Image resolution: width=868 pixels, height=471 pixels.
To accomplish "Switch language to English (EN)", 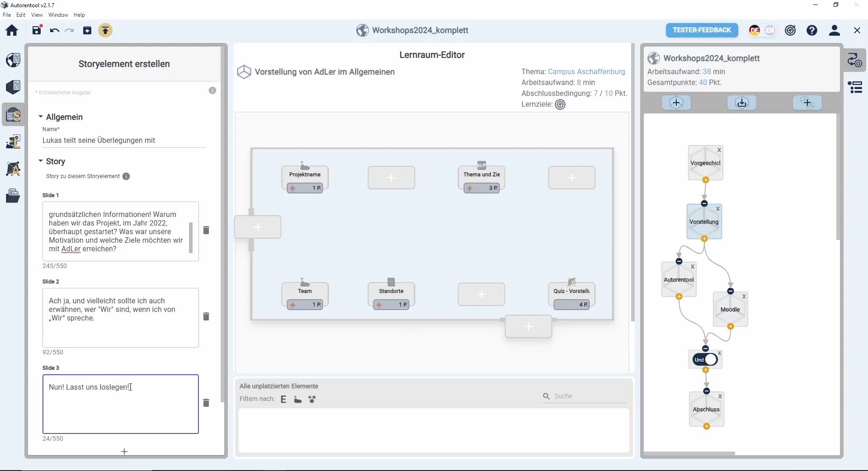I will coord(770,30).
